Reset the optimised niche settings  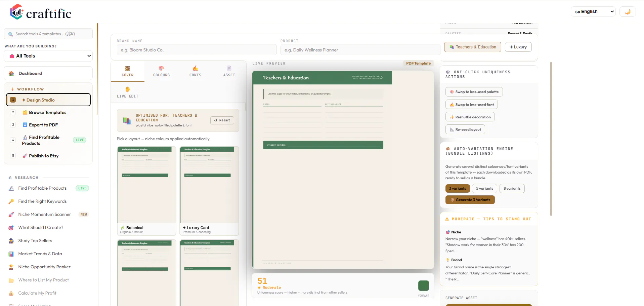[222, 120]
